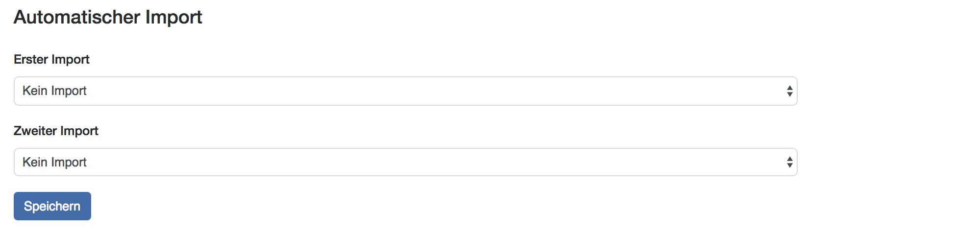The height and width of the screenshot is (235, 980).
Task: Click the Speichern button
Action: [52, 206]
